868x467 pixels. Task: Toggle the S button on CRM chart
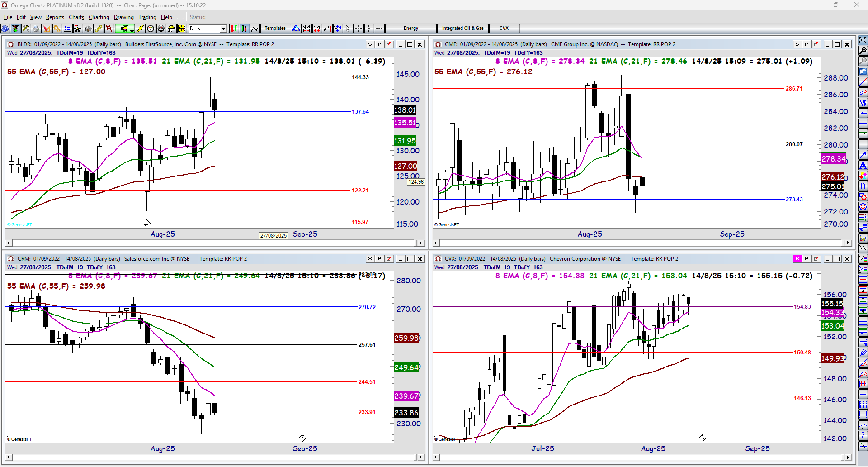click(370, 259)
